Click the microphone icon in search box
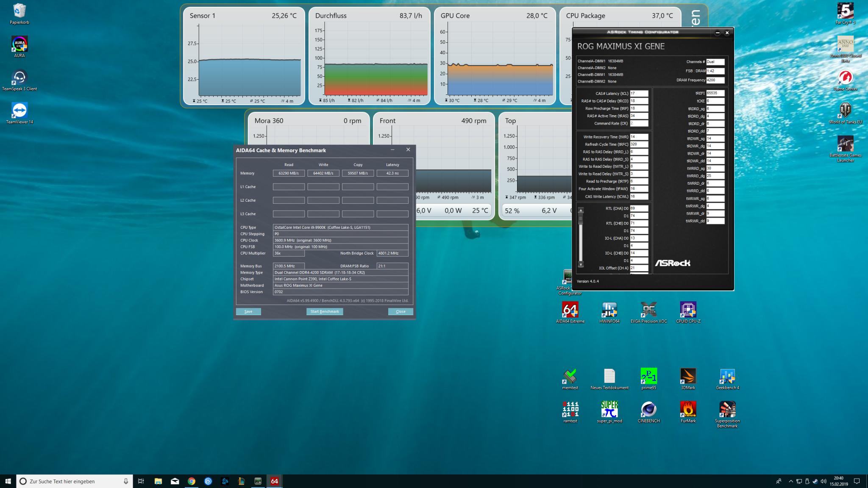This screenshot has height=488, width=868. click(x=126, y=481)
